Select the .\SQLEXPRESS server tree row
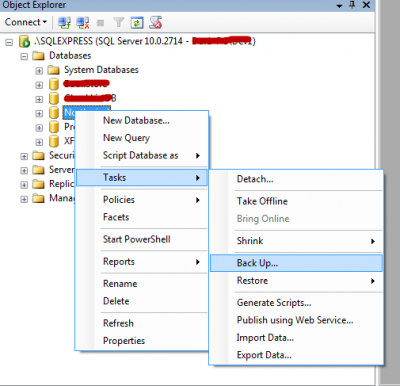The width and height of the screenshot is (400, 386). 144,41
